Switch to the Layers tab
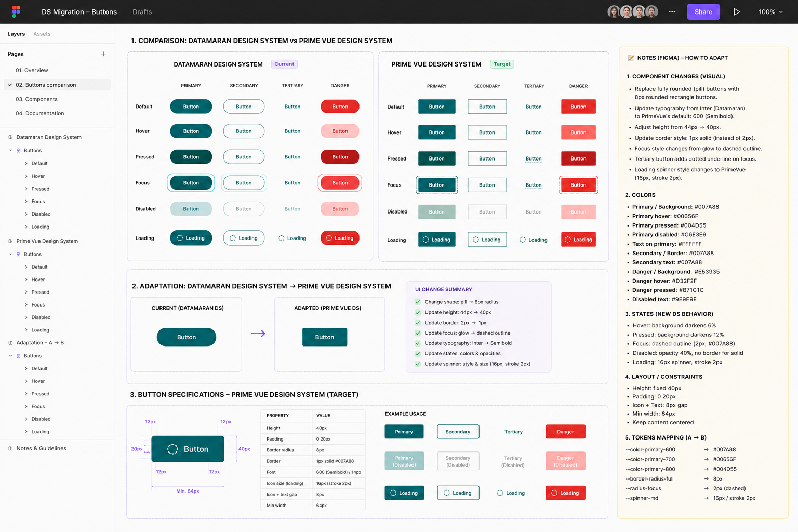This screenshot has width=798, height=532. click(16, 34)
